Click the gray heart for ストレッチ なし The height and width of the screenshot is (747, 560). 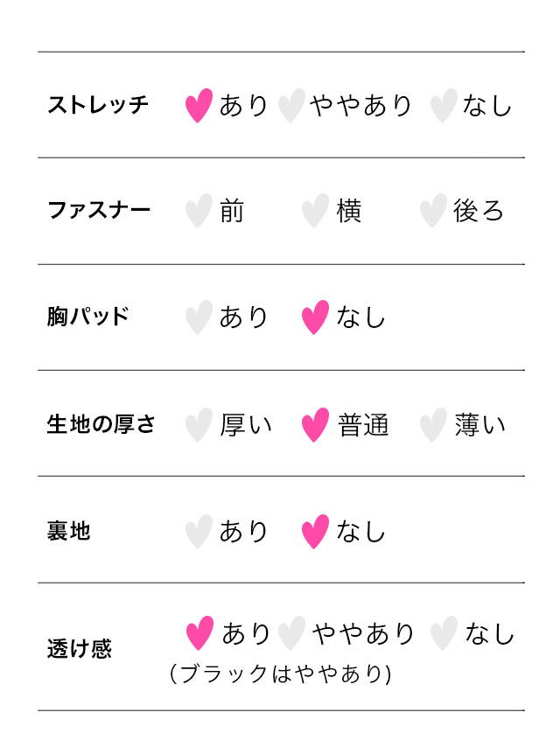pos(444,106)
